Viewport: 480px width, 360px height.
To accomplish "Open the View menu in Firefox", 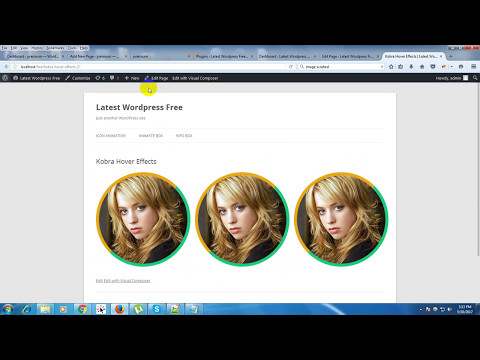I will pyautogui.click(x=24, y=48).
